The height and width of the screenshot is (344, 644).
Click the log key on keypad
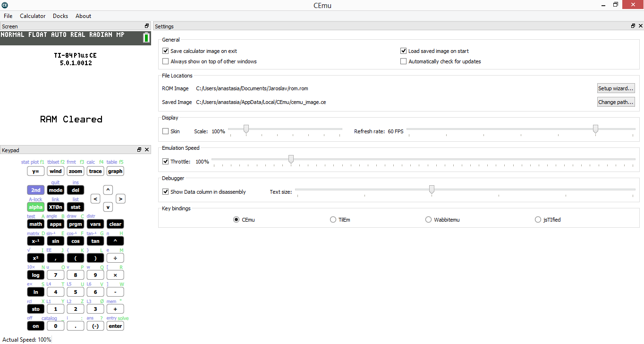(x=36, y=275)
